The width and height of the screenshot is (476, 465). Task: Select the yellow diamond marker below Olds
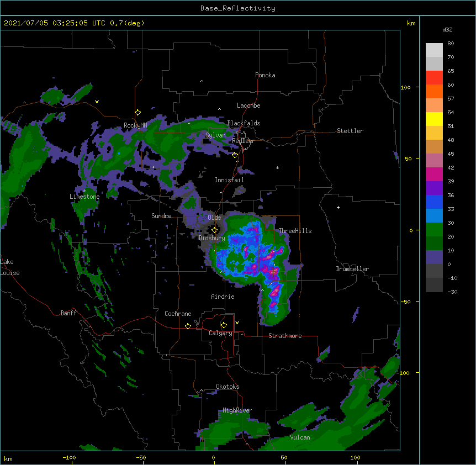(x=214, y=230)
